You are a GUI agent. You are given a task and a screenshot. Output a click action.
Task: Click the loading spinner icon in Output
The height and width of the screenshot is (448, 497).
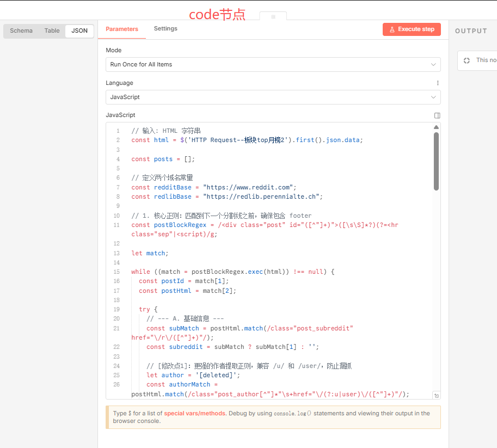pyautogui.click(x=467, y=60)
